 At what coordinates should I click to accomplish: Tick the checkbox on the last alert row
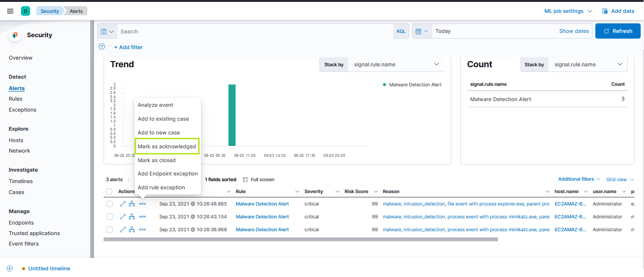(109, 229)
